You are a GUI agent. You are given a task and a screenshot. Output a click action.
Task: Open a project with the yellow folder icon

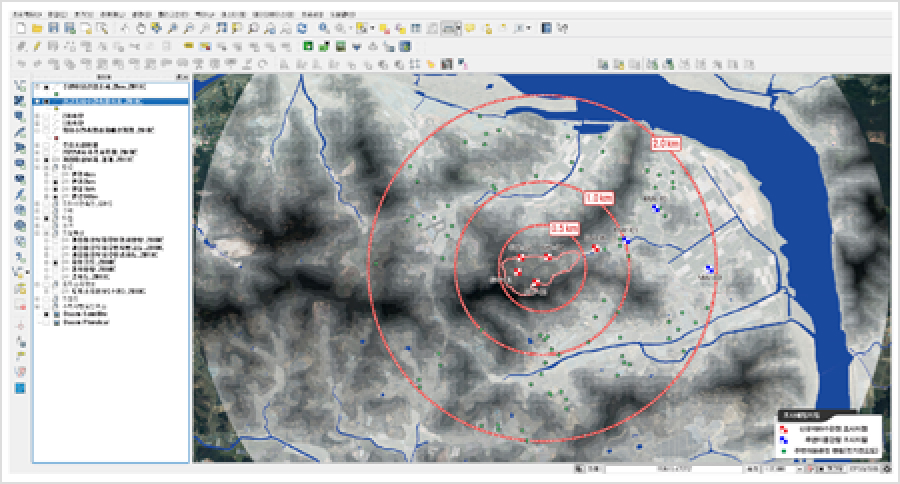pyautogui.click(x=36, y=29)
